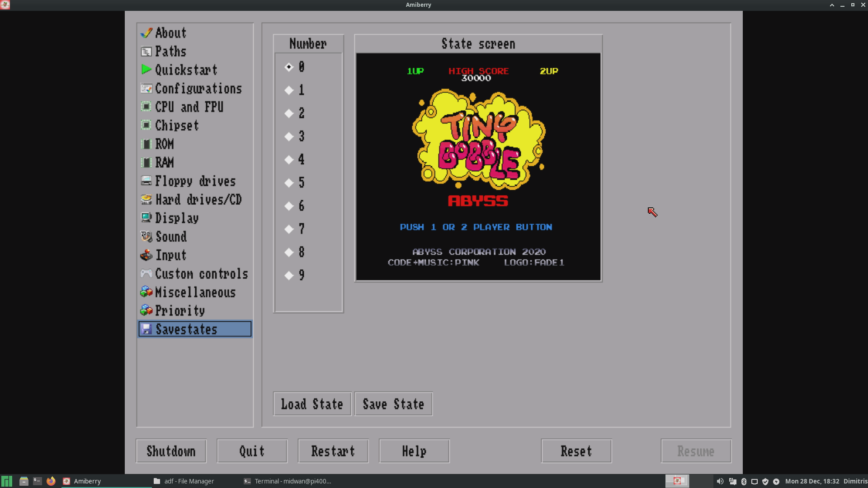This screenshot has width=868, height=488.
Task: Select the Custom controls gamepad icon
Action: coord(146,273)
